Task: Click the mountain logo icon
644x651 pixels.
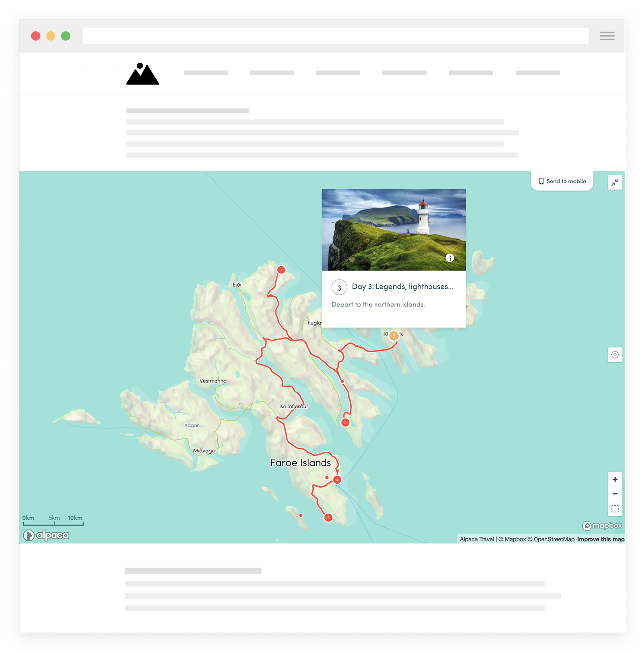Action: pyautogui.click(x=142, y=74)
